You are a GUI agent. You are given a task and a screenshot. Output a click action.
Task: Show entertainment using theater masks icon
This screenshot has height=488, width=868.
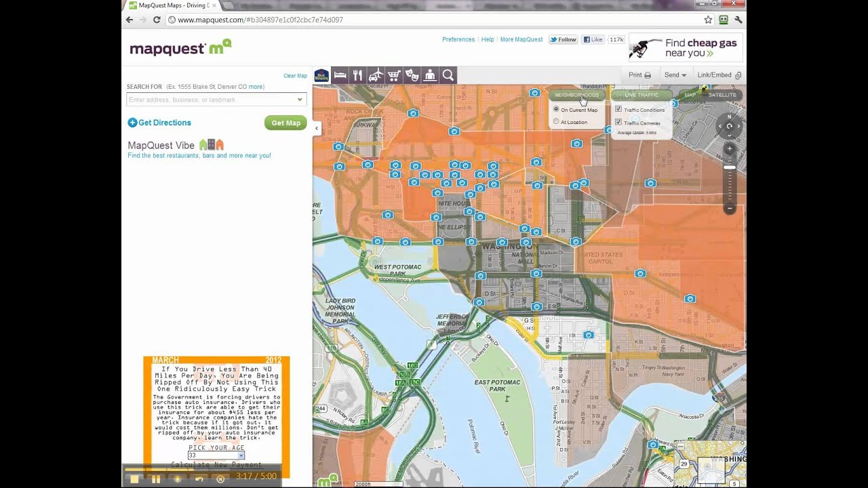point(412,75)
